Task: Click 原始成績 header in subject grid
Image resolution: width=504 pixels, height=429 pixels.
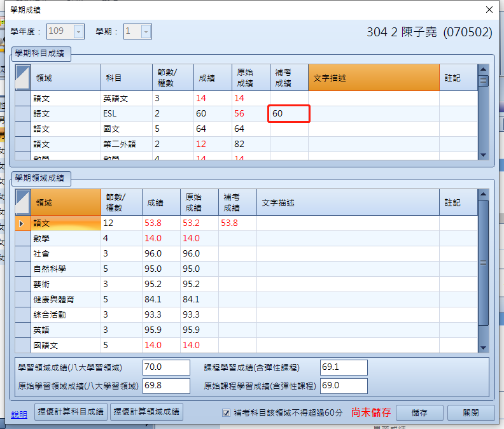Action: click(251, 78)
